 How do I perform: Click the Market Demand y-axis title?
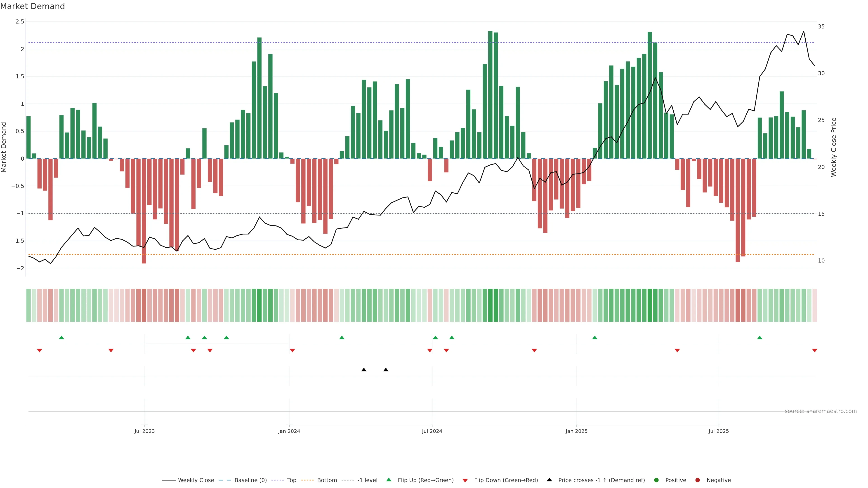[x=4, y=147]
